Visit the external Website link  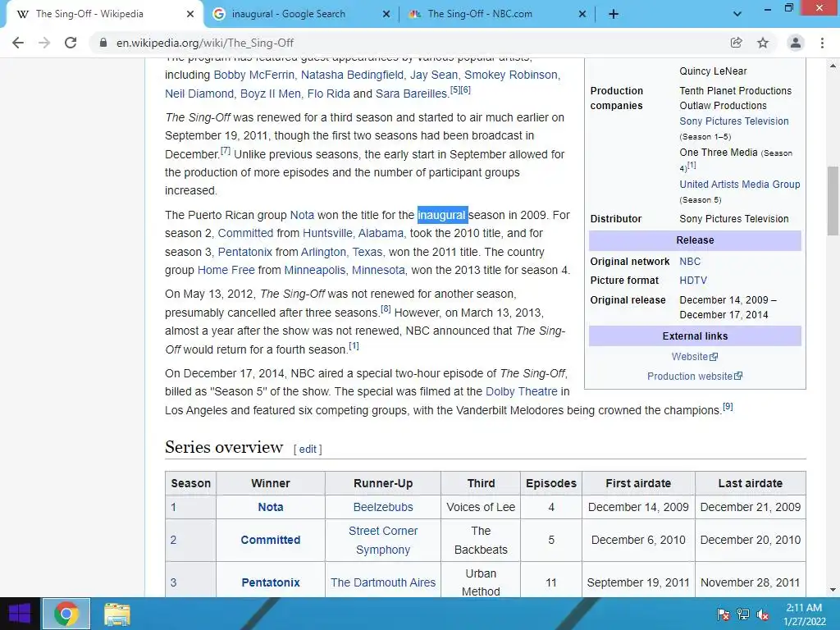click(694, 357)
